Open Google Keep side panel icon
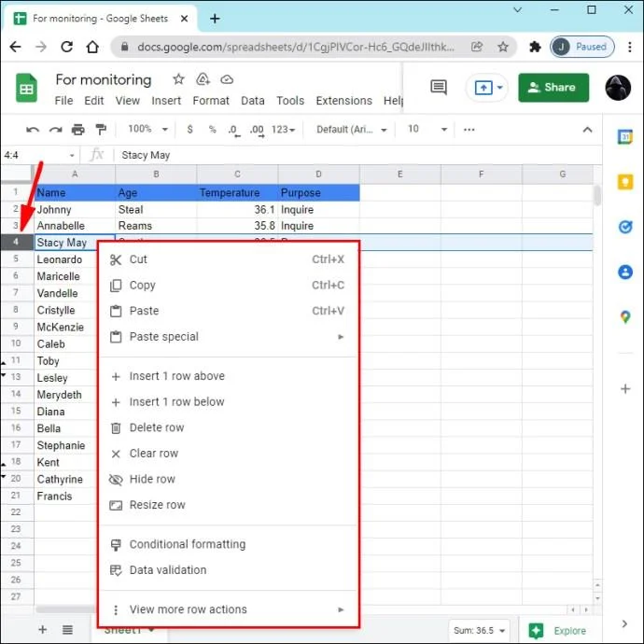644x644 pixels. click(625, 182)
